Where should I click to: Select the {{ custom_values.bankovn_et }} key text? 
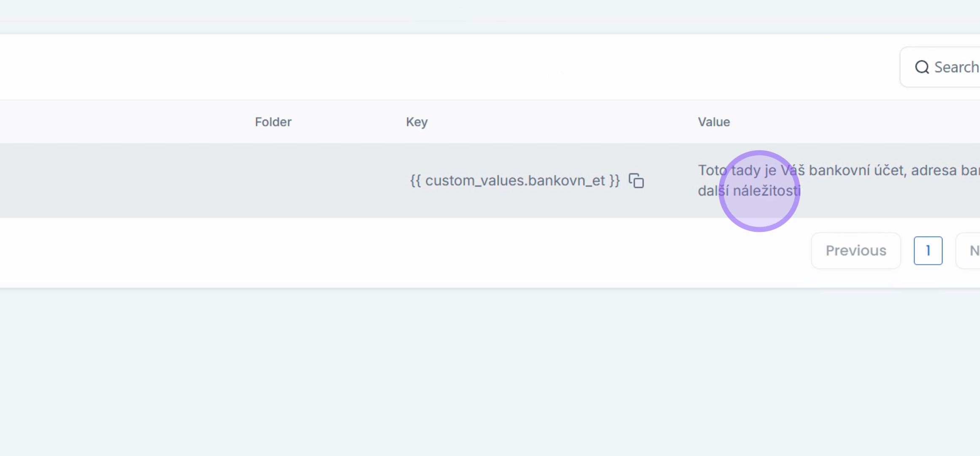click(515, 181)
